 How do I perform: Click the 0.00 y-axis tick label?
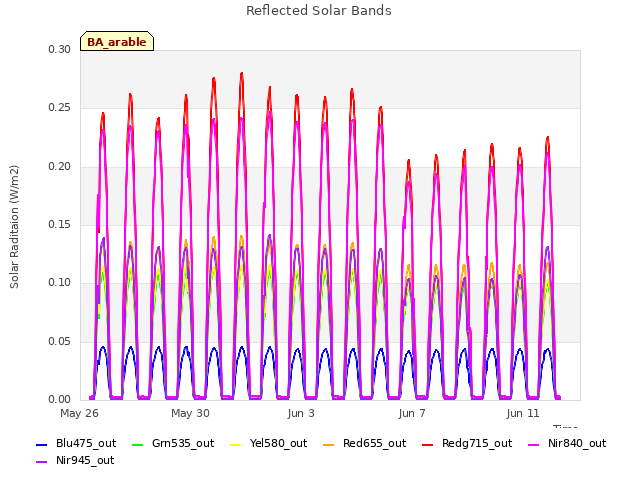[x=60, y=400]
